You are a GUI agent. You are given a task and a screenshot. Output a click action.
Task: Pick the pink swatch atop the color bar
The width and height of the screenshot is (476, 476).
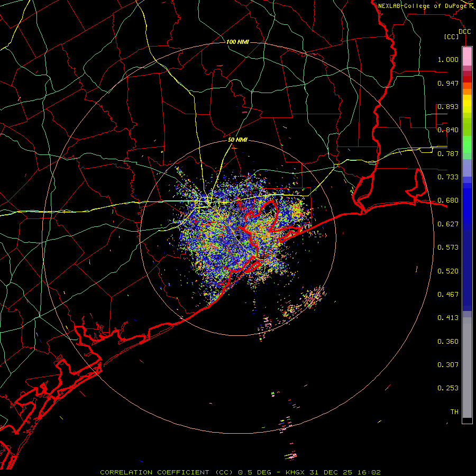click(x=467, y=56)
